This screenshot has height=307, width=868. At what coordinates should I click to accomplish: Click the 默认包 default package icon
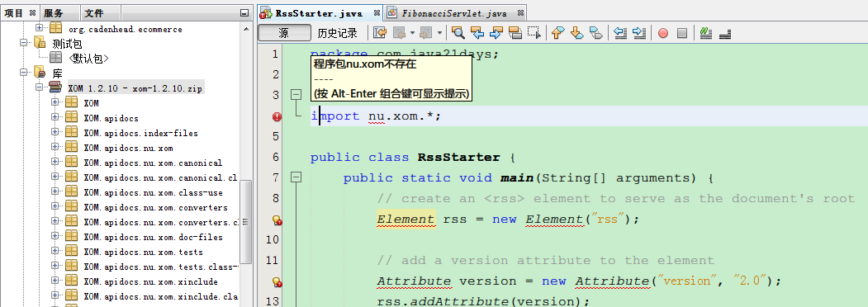[55, 58]
